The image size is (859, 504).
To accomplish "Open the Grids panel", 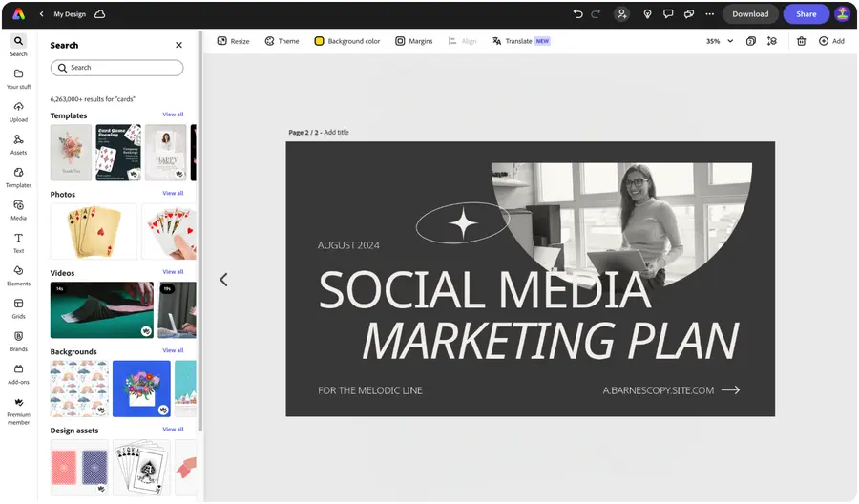I will [18, 306].
